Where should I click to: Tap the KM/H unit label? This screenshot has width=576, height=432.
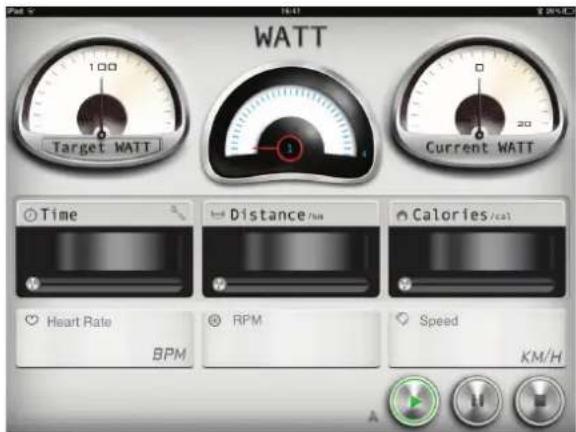(x=541, y=356)
